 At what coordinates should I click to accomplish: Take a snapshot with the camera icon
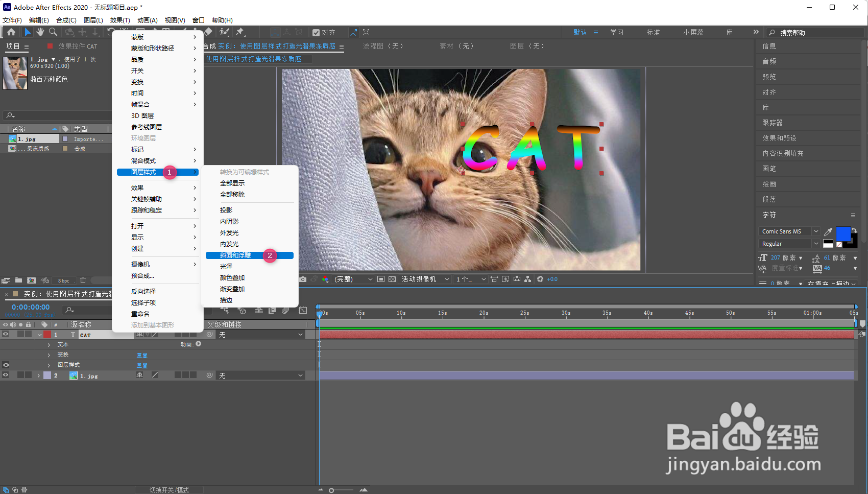point(303,279)
